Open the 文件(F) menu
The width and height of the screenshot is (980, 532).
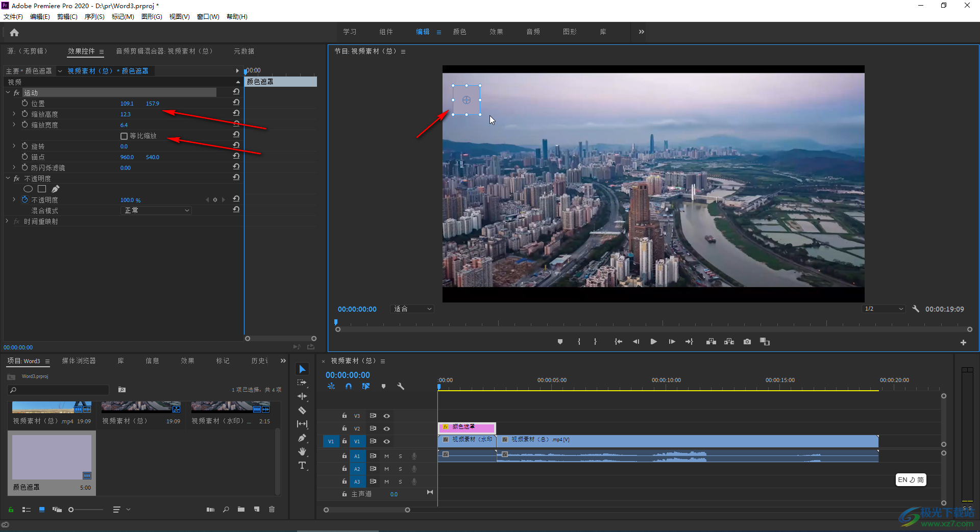coord(13,17)
